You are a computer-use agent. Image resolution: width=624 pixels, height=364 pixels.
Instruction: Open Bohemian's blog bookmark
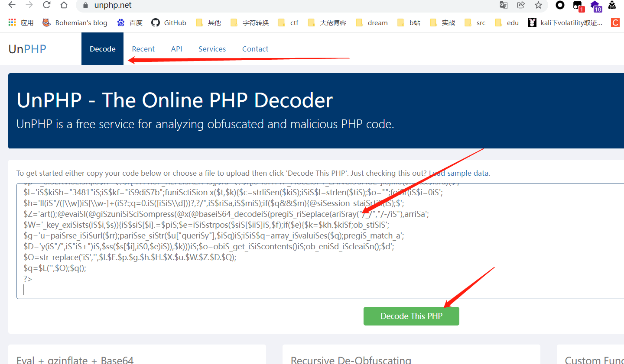[75, 23]
